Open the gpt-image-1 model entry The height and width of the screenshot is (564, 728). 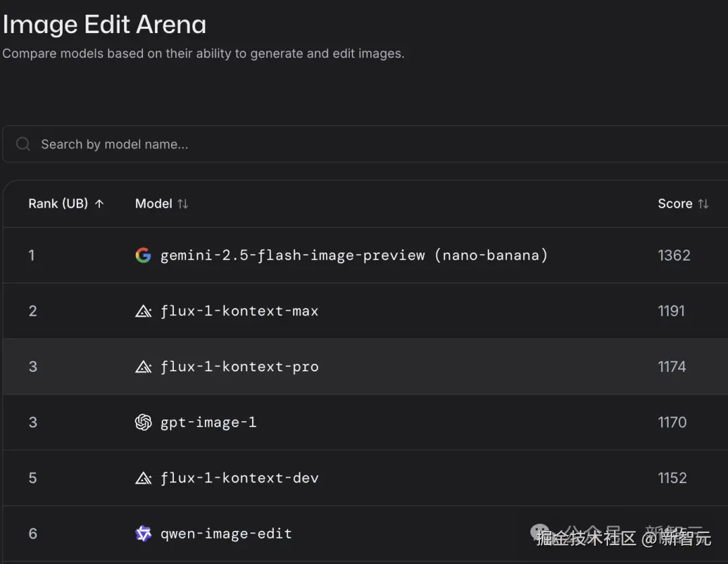[208, 422]
